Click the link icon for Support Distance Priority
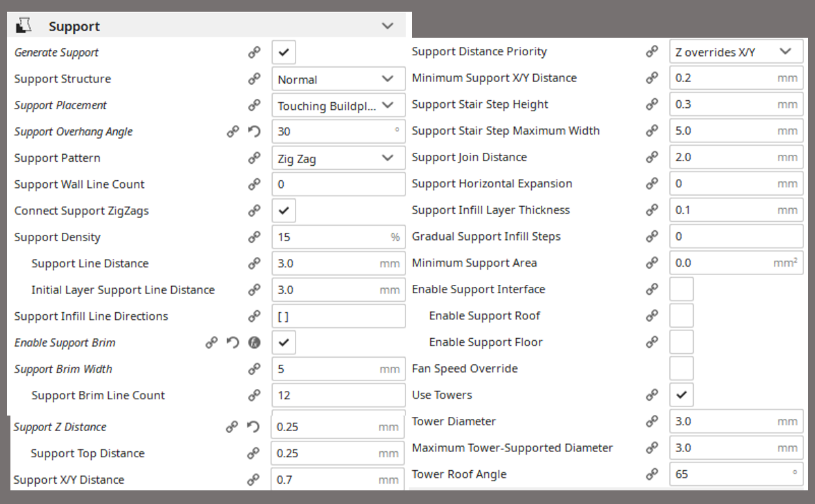Screen dimensions: 815x504 click(x=652, y=51)
